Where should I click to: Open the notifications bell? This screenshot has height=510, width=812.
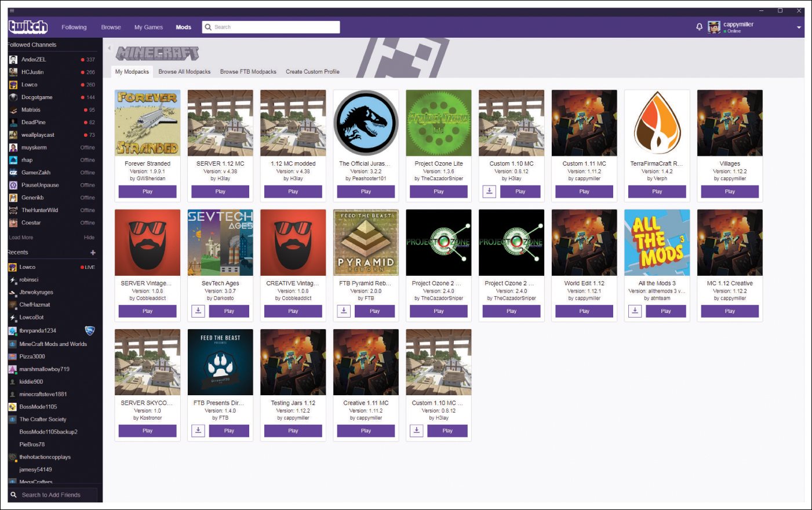[699, 27]
